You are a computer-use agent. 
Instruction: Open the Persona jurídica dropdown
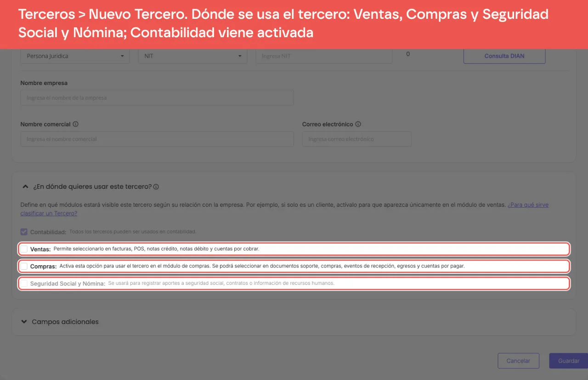click(x=75, y=56)
